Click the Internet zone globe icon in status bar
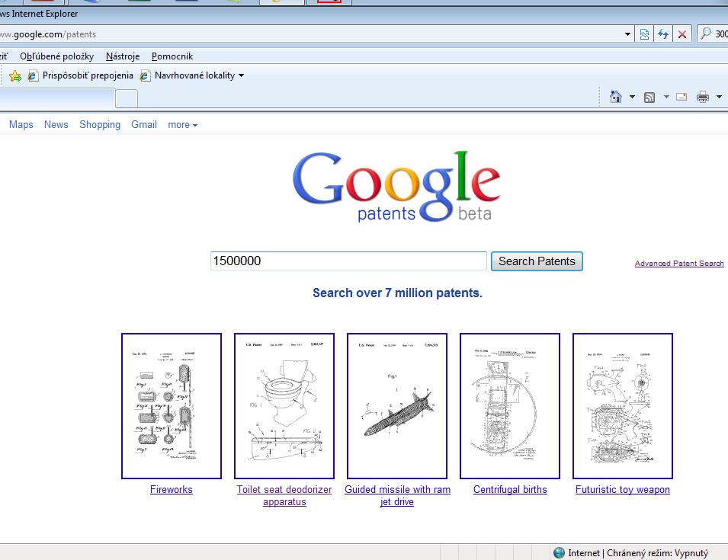Screen dimensions: 728x560 pyautogui.click(x=559, y=552)
